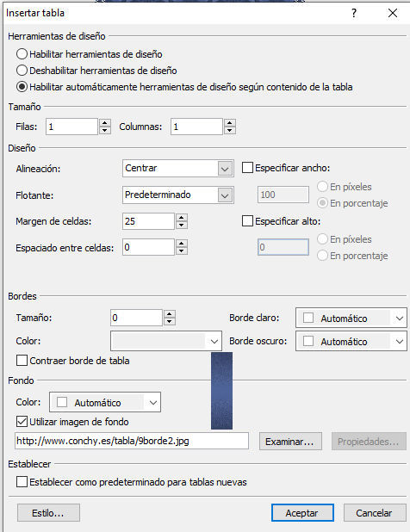The image size is (410, 532).
Task: Open the Estilo button dialog
Action: coord(48,513)
